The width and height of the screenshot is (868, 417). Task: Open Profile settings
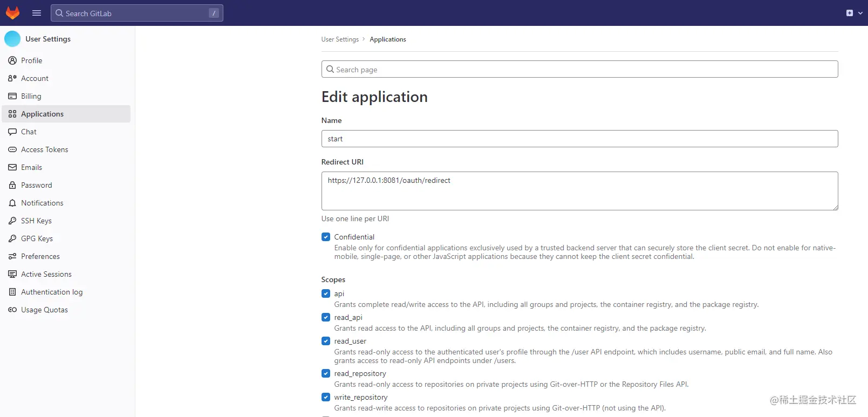pos(66,60)
